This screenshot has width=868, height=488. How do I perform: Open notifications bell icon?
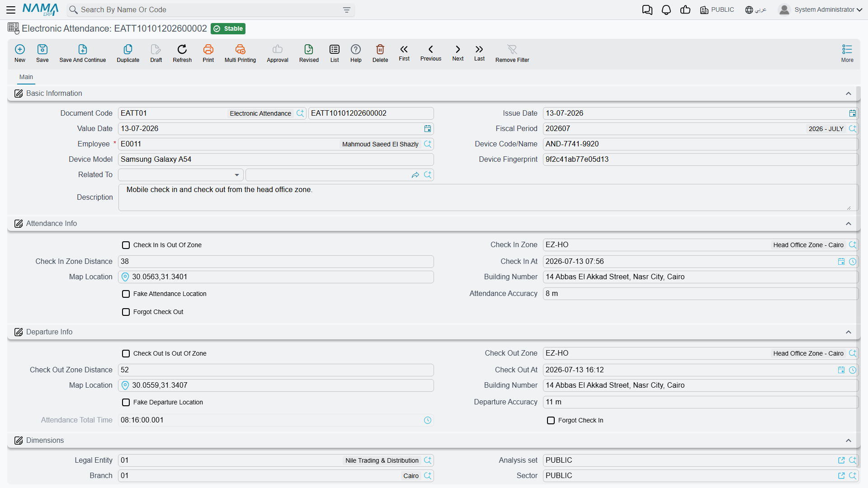pos(666,10)
